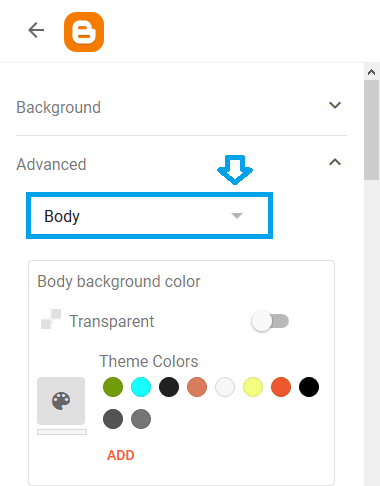Open the Body element dropdown
Image resolution: width=380 pixels, height=486 pixels.
click(x=149, y=216)
